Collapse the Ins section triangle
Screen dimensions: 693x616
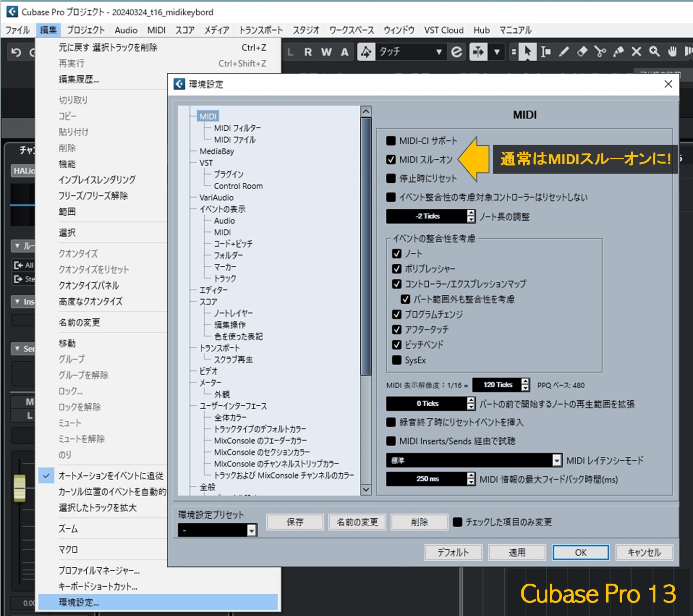click(17, 301)
